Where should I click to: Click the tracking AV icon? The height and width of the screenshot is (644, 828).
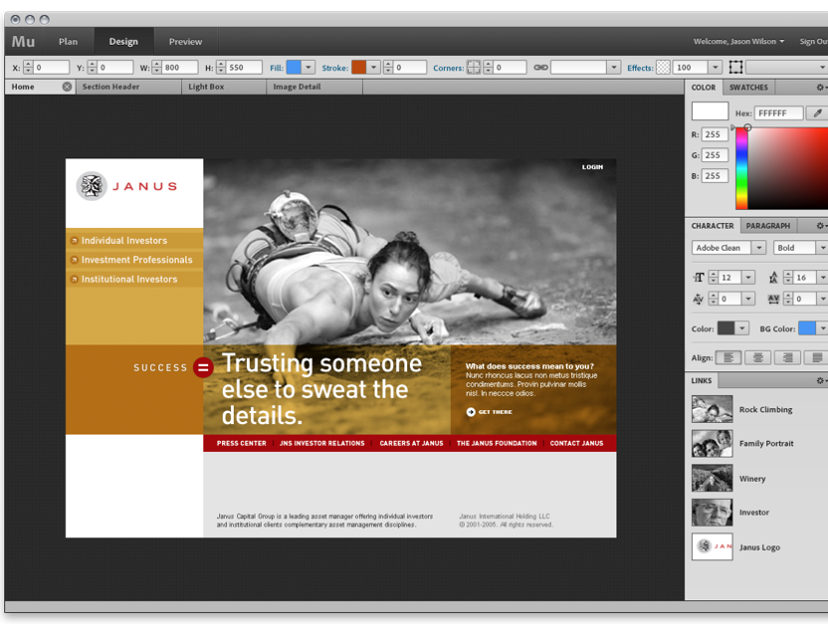pyautogui.click(x=773, y=299)
